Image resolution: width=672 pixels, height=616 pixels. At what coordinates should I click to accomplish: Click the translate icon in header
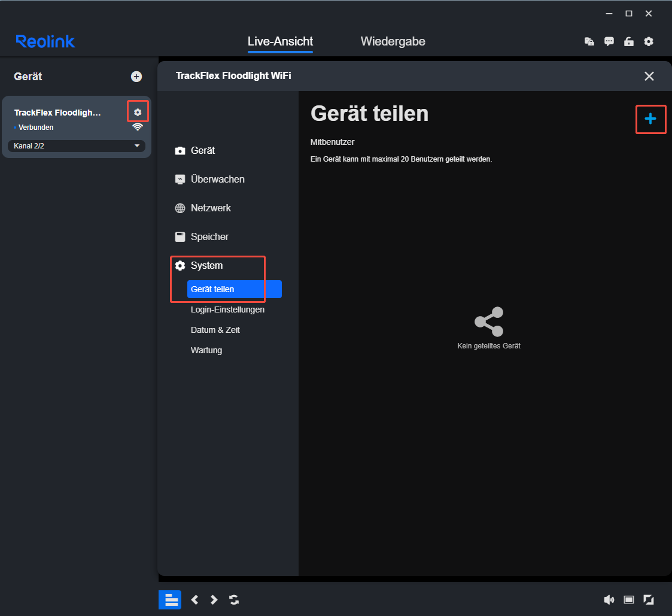coord(589,41)
